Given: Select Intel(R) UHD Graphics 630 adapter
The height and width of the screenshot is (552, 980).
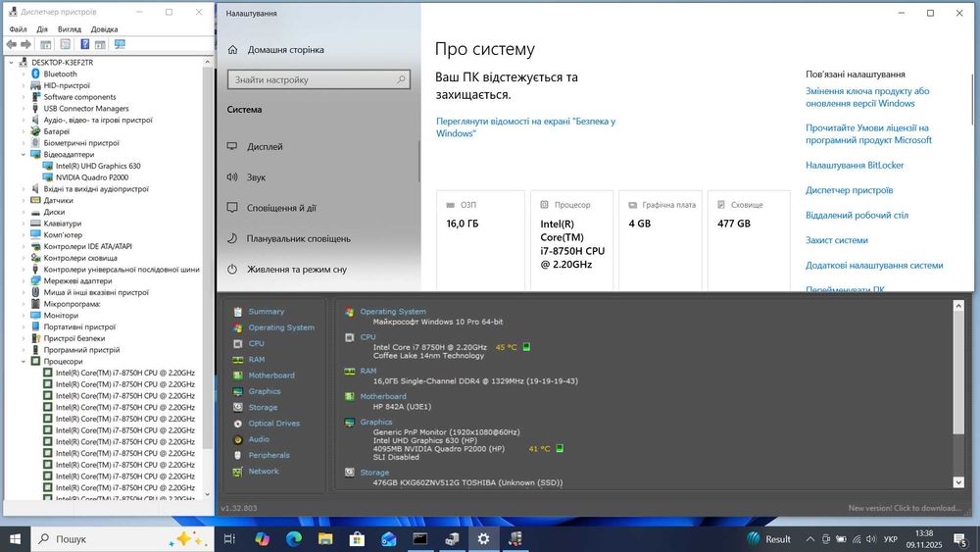Looking at the screenshot, I should [x=98, y=166].
